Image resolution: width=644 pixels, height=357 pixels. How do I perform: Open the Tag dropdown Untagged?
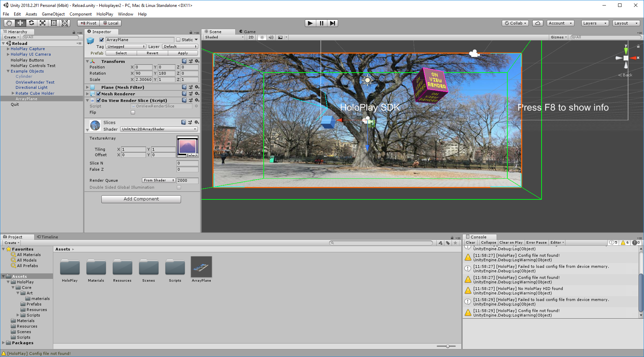click(x=126, y=47)
